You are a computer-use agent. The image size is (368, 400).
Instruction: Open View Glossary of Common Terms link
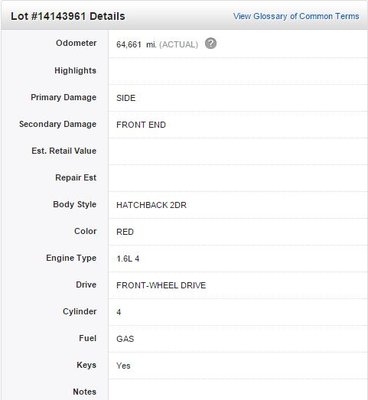(296, 16)
